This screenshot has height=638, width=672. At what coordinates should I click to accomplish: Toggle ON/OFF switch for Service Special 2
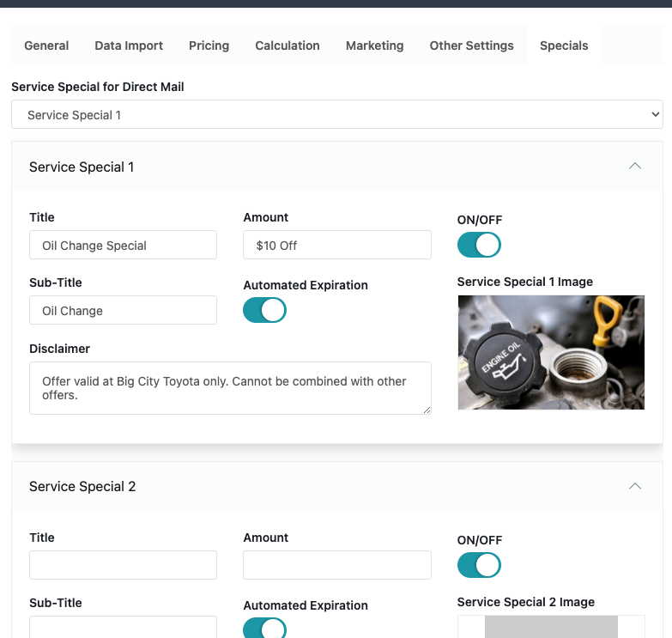479,565
